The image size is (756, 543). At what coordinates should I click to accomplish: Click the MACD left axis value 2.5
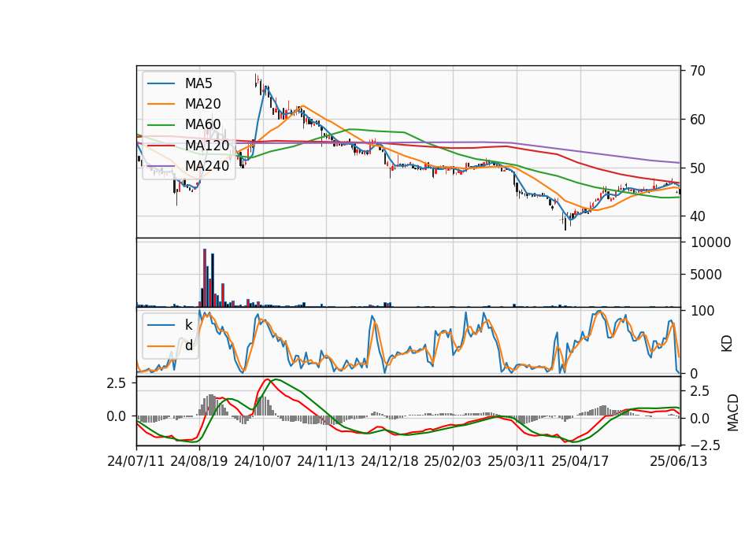[117, 383]
